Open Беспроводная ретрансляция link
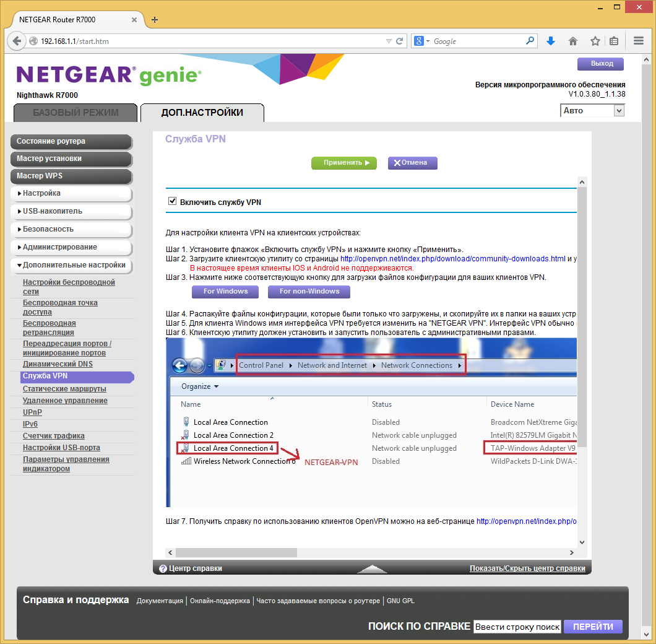Screen dimensions: 656x644 [49, 328]
